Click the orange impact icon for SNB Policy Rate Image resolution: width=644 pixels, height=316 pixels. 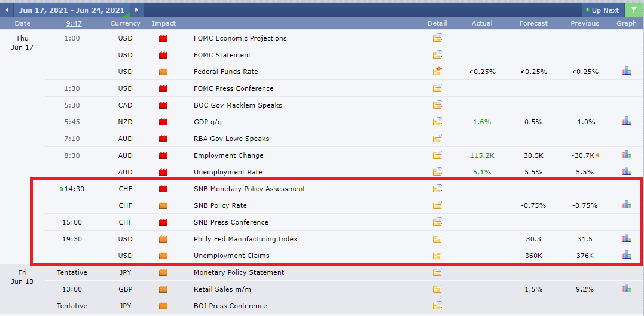click(163, 205)
